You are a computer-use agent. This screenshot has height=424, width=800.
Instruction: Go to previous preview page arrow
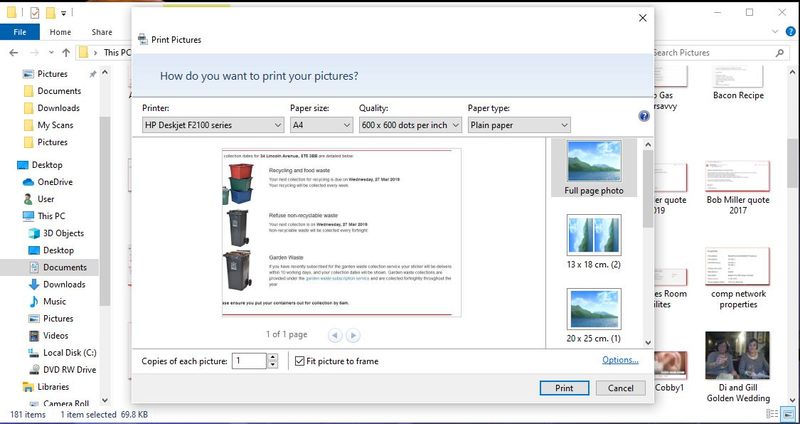[335, 335]
